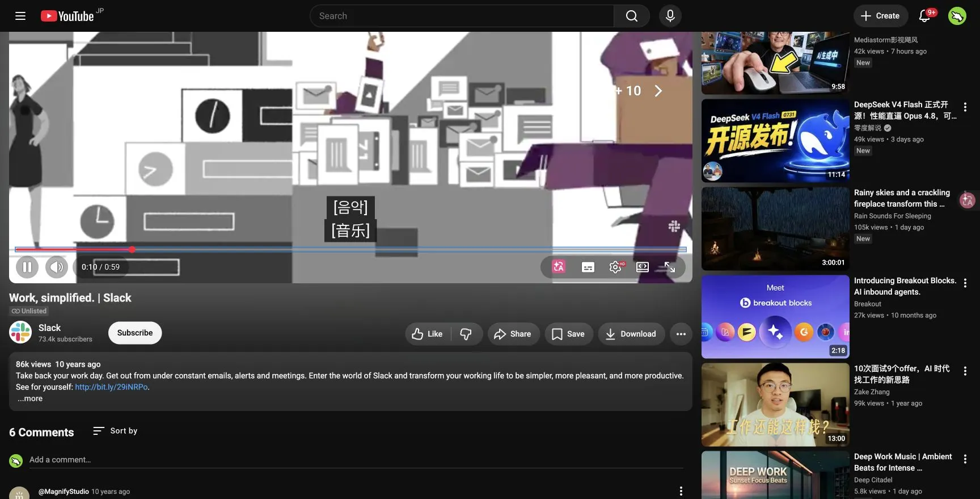Open the Rain Sounds For Sleeping channel
980x499 pixels.
892,216
